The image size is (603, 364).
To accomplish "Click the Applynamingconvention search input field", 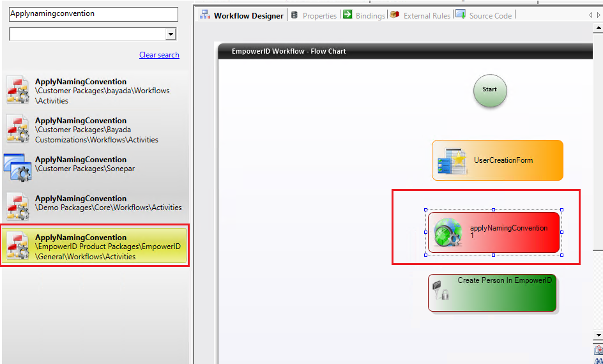I will tap(93, 14).
